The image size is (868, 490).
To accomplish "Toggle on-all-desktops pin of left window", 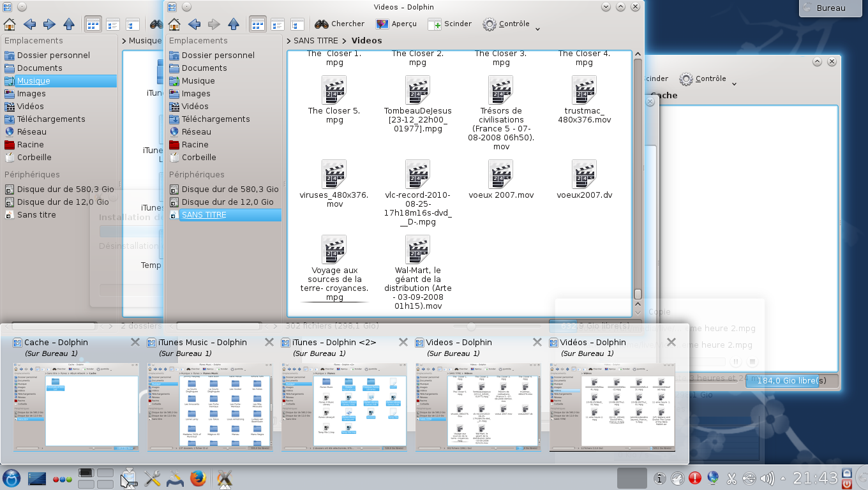I will pos(22,7).
